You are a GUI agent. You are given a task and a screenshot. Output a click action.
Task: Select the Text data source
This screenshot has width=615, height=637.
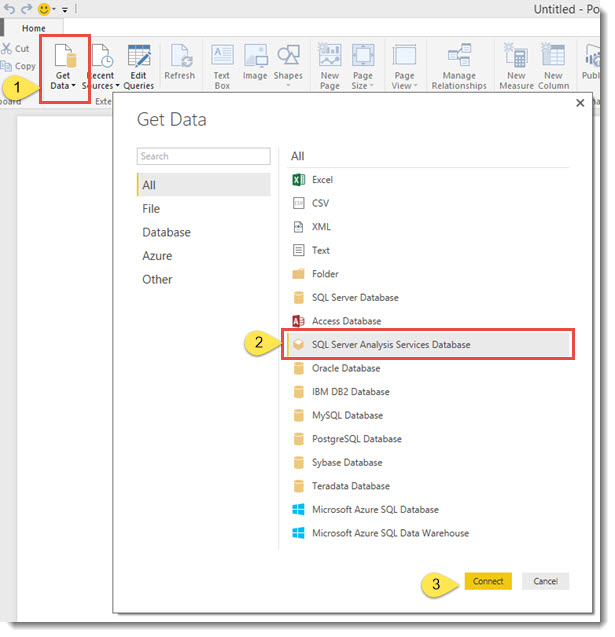[x=429, y=250]
